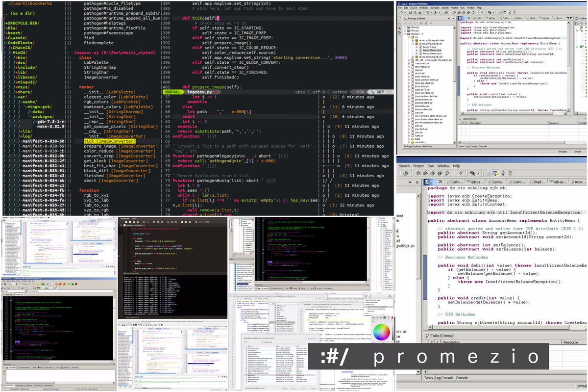This screenshot has height=392, width=588.
Task: Click editor tab scroll-right arrow in small Eclipse
Action: [x=571, y=18]
